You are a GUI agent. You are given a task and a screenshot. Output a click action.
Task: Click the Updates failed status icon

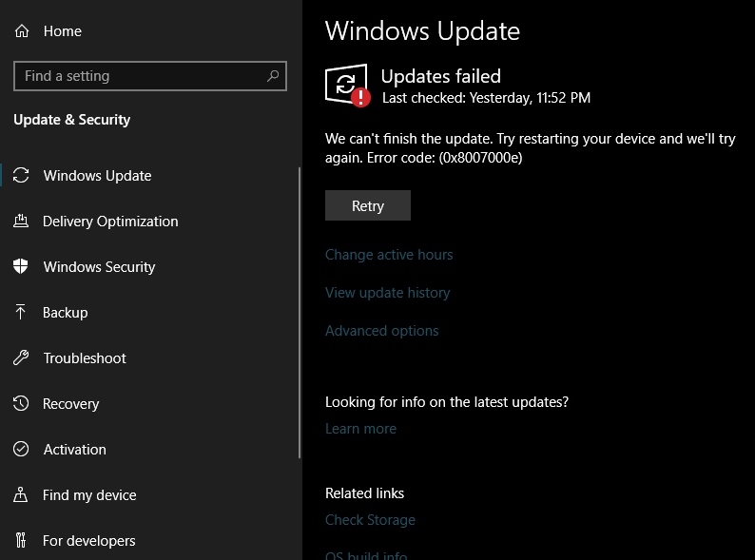coord(348,85)
